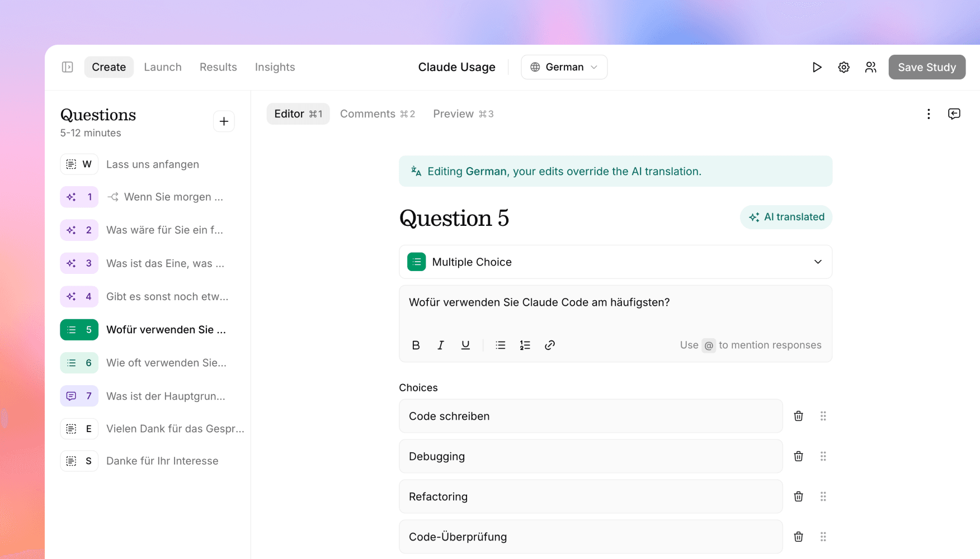Click drag handle for 'Debugging' choice
980x559 pixels.
(x=823, y=456)
